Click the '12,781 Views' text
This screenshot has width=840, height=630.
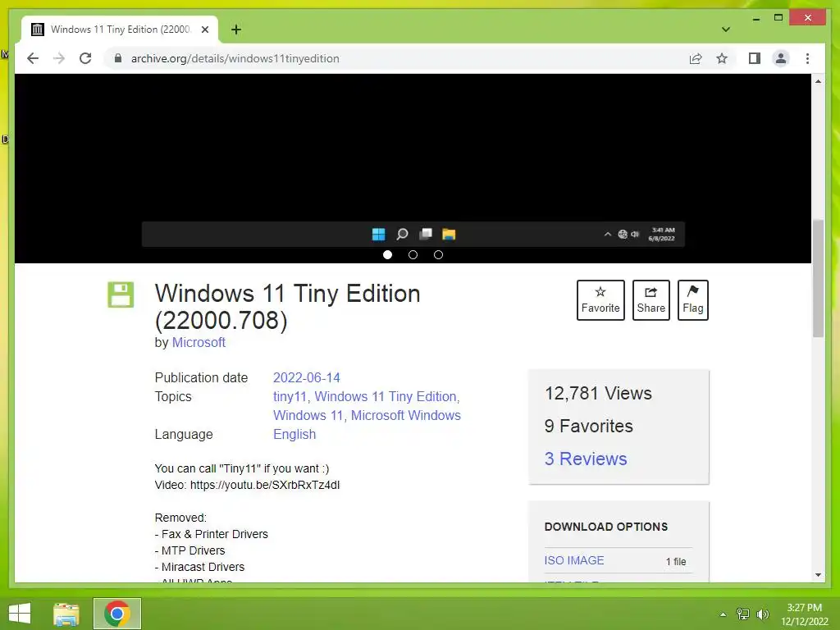(x=598, y=393)
